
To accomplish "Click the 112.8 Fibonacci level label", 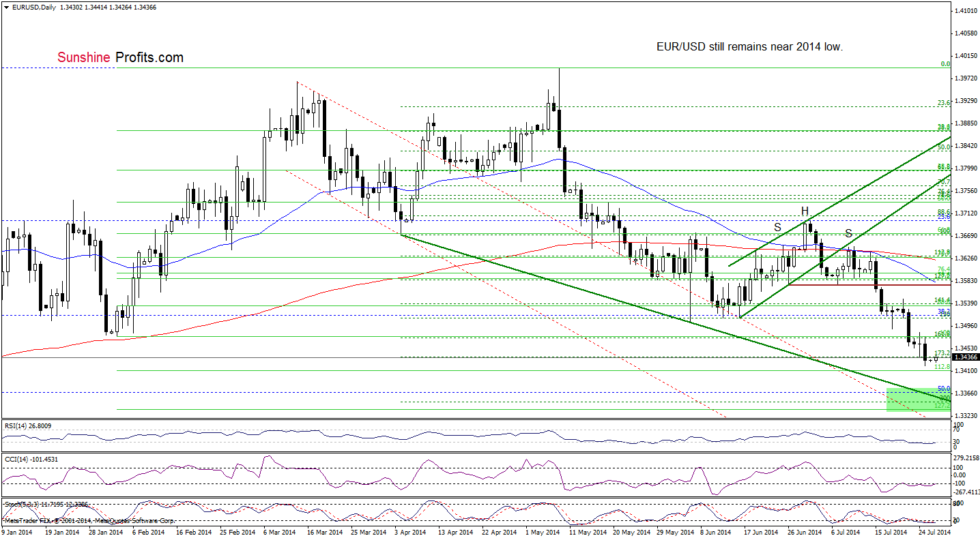I will tap(942, 366).
